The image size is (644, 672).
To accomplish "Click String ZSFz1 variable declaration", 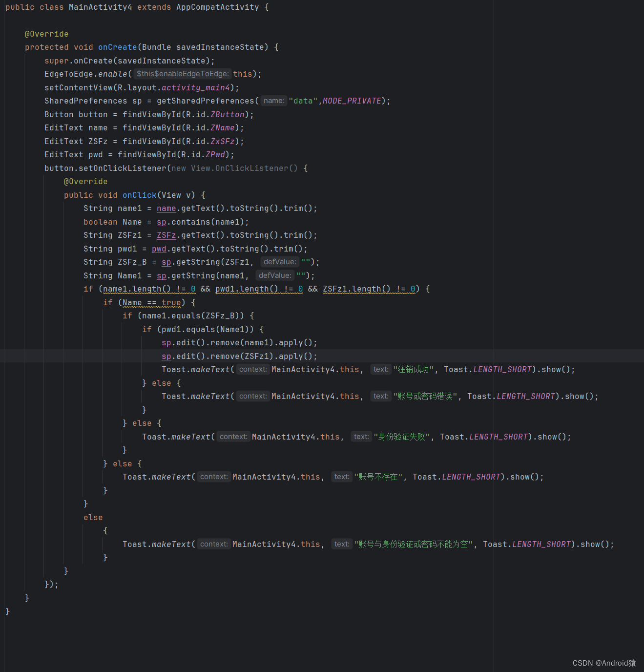I will click(113, 235).
